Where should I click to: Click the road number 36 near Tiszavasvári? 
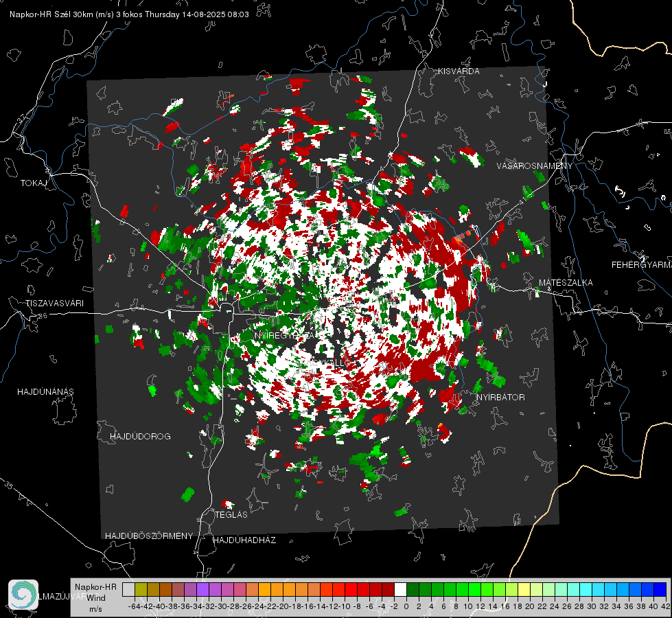click(43, 316)
